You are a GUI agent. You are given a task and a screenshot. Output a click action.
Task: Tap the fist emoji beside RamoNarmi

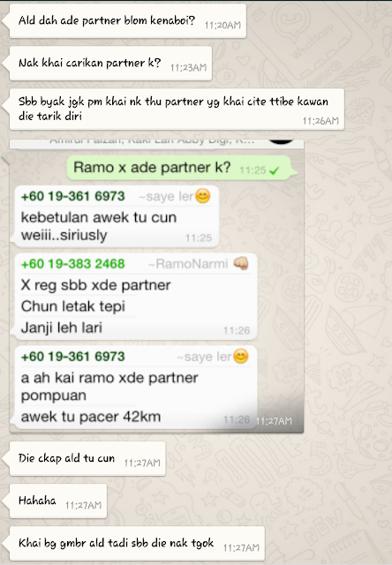point(241,263)
